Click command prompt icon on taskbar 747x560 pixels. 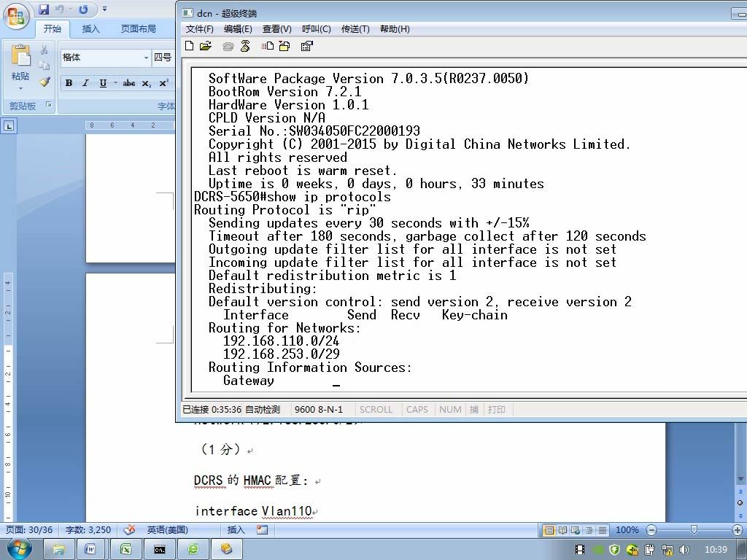[160, 549]
